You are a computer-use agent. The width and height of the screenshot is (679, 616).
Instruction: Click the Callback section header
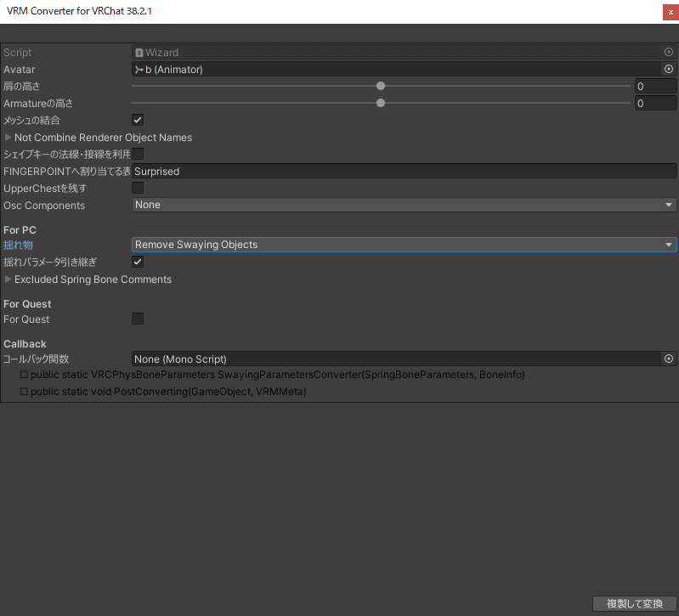coord(25,344)
